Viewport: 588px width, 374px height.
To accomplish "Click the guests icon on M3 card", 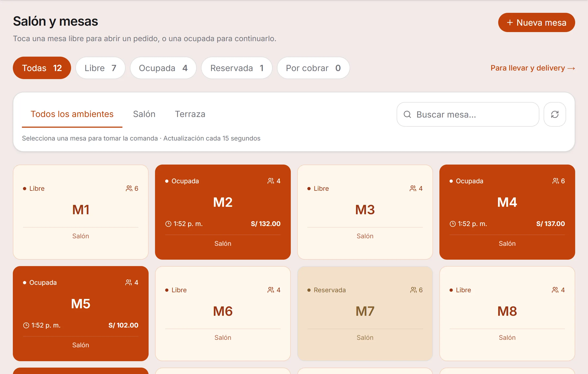I will (x=413, y=189).
